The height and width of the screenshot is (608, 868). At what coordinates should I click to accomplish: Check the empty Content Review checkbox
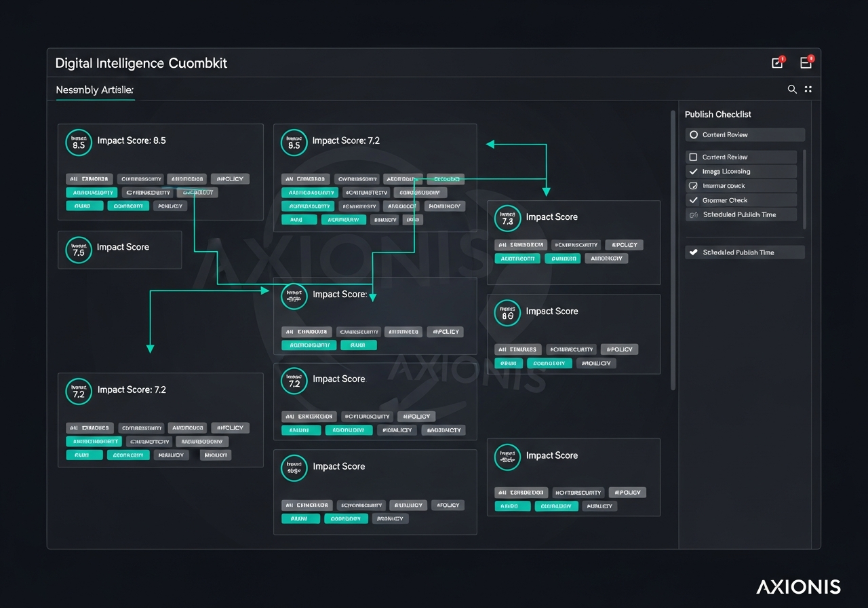694,156
